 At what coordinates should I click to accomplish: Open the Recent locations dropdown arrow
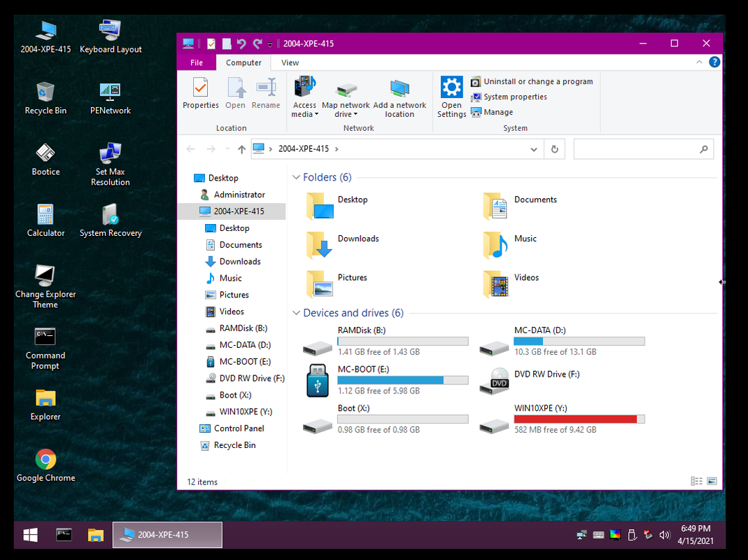pyautogui.click(x=227, y=149)
